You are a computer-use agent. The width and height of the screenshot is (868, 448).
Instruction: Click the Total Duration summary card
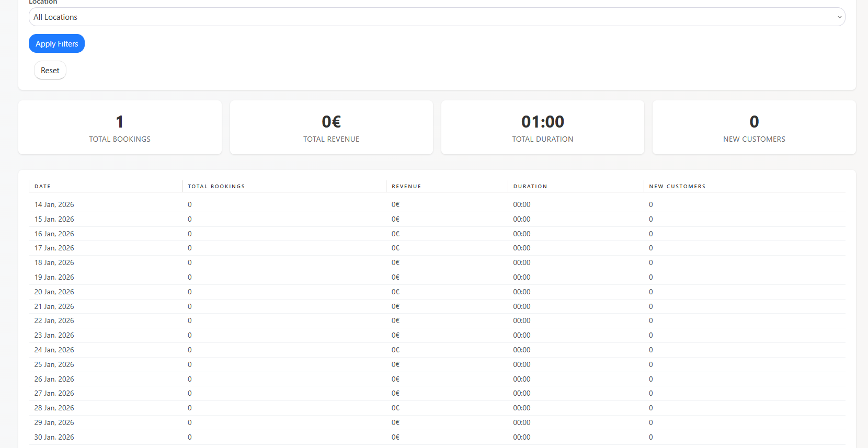(542, 128)
